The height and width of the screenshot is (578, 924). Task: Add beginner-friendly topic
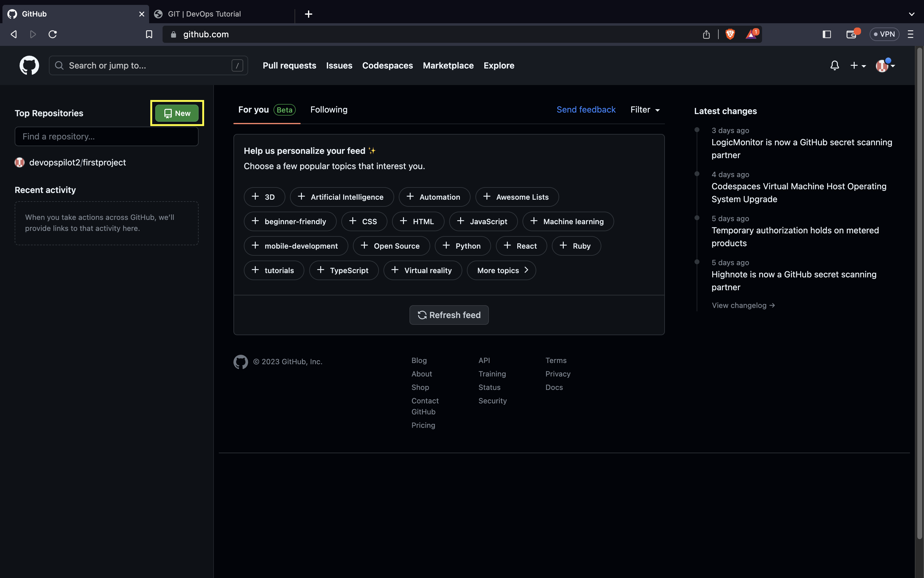coord(290,221)
